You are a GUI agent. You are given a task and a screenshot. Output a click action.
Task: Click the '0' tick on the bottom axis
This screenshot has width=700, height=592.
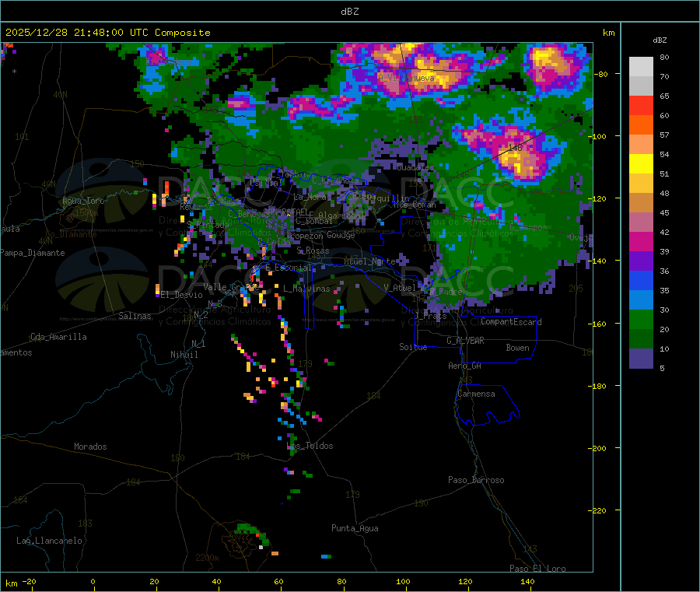pos(93,581)
